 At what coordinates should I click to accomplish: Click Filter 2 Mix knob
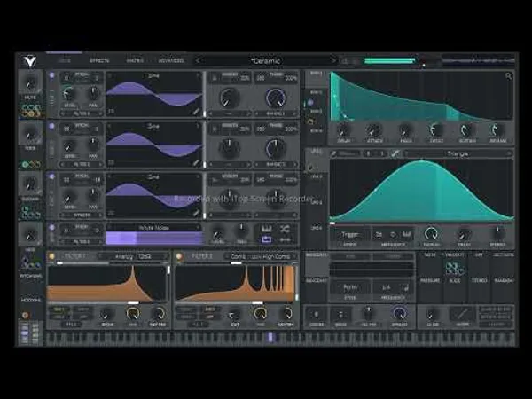[x=260, y=314]
